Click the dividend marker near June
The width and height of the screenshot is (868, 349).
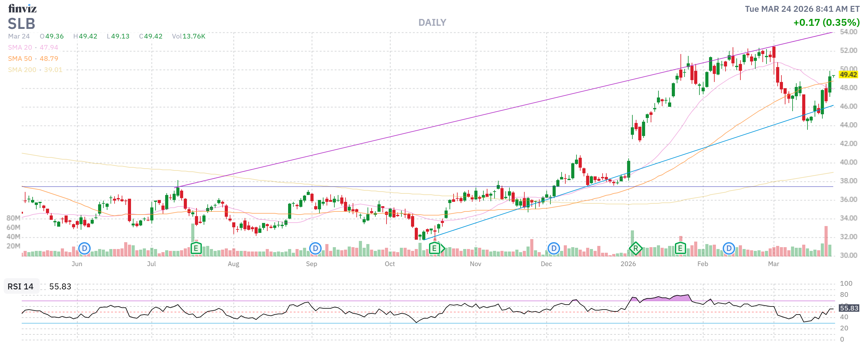coord(84,249)
